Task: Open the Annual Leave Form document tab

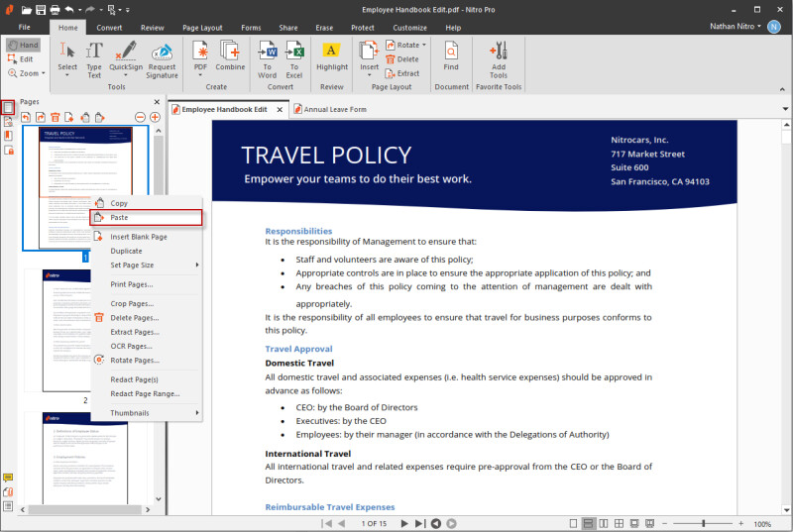Action: coord(335,109)
